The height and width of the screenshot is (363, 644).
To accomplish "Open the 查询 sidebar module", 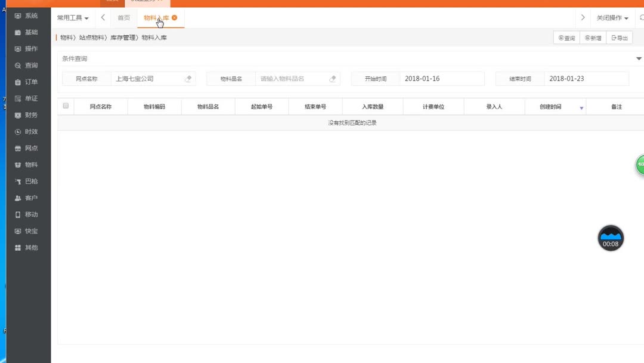I will click(27, 65).
